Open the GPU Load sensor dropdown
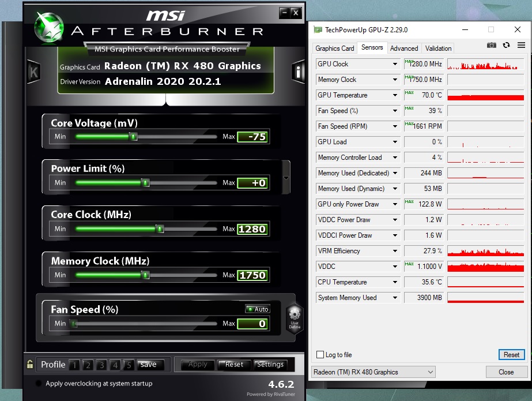 pos(395,142)
